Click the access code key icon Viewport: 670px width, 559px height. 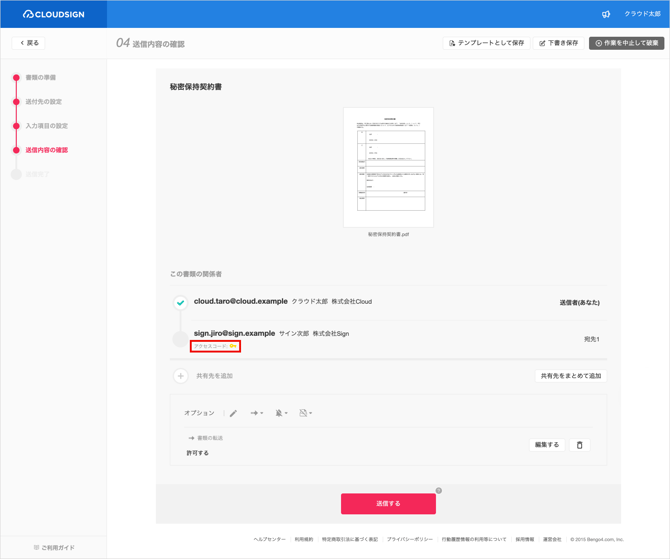(x=233, y=346)
